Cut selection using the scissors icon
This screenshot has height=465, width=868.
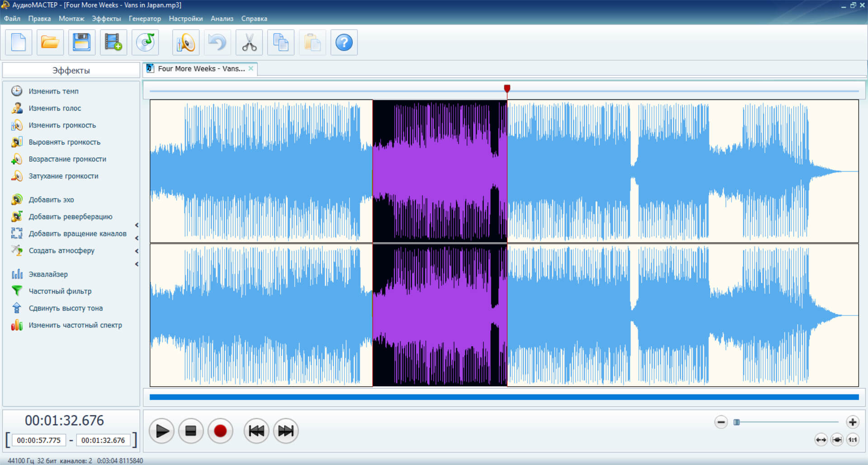(249, 42)
